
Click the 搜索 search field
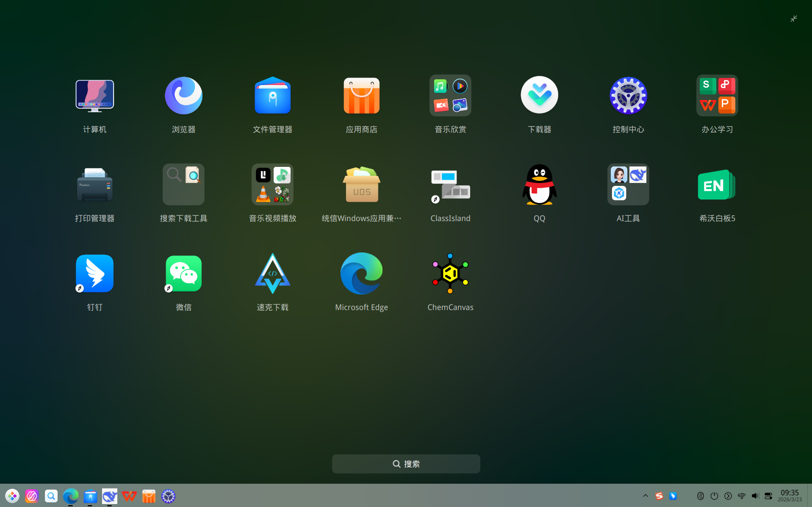(406, 464)
